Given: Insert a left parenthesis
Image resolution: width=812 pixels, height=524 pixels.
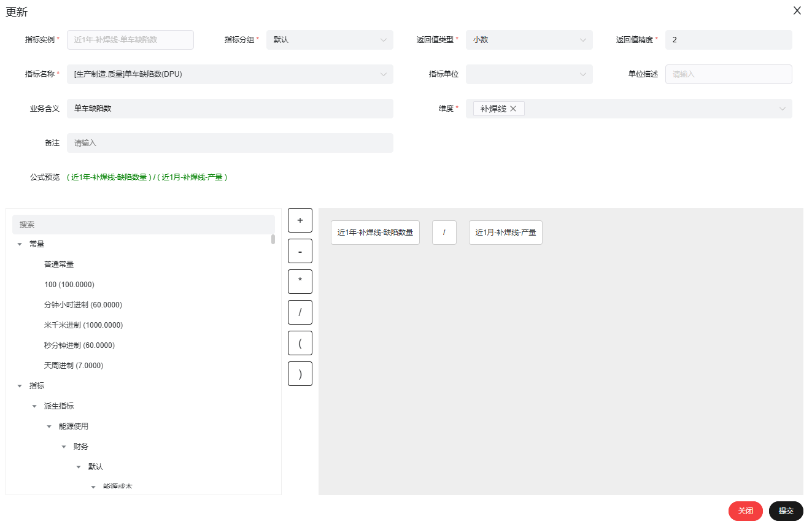Looking at the screenshot, I should pyautogui.click(x=300, y=343).
